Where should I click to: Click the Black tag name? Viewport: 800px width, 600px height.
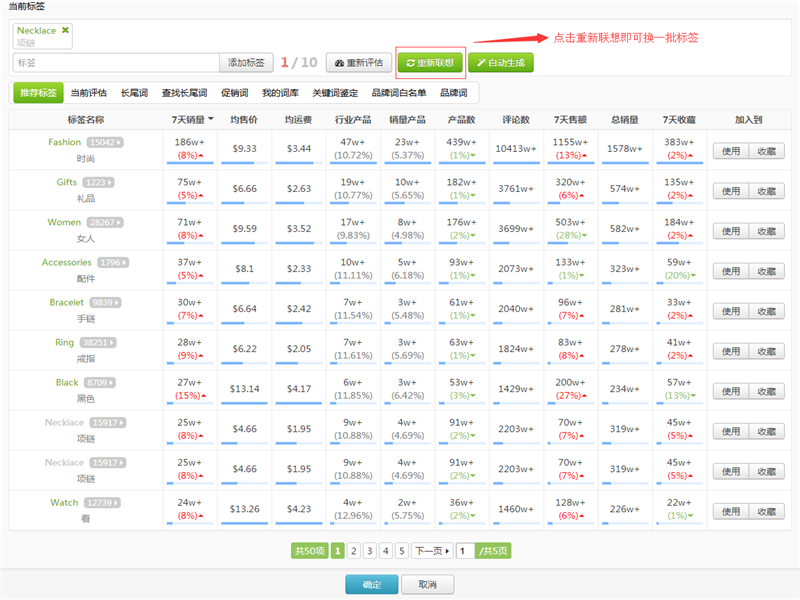tap(67, 383)
